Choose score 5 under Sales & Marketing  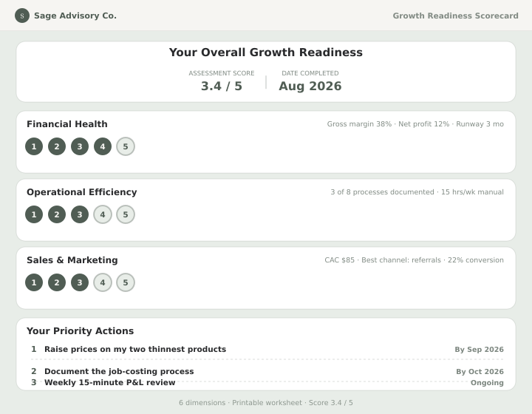point(126,282)
